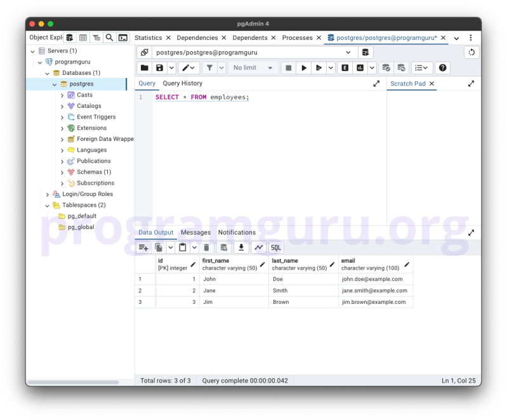The height and width of the screenshot is (420, 507).
Task: Click the Paste clipboard icon
Action: point(183,247)
